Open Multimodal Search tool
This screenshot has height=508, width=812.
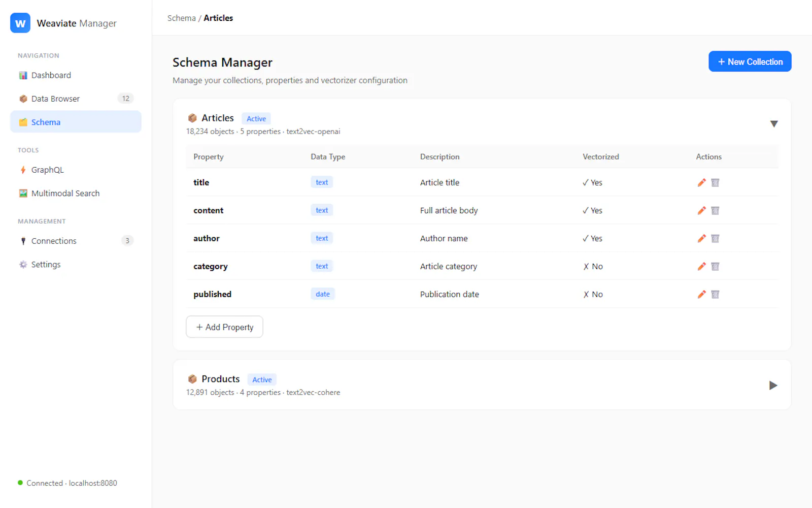click(76, 193)
